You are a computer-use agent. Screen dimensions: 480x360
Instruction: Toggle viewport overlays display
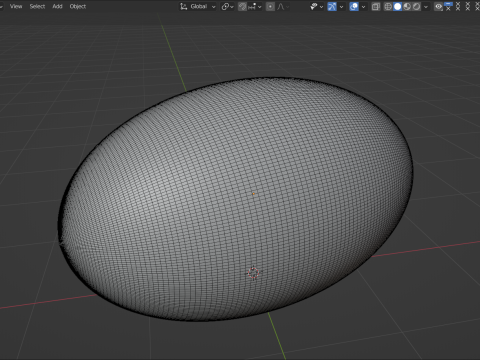[x=354, y=6]
